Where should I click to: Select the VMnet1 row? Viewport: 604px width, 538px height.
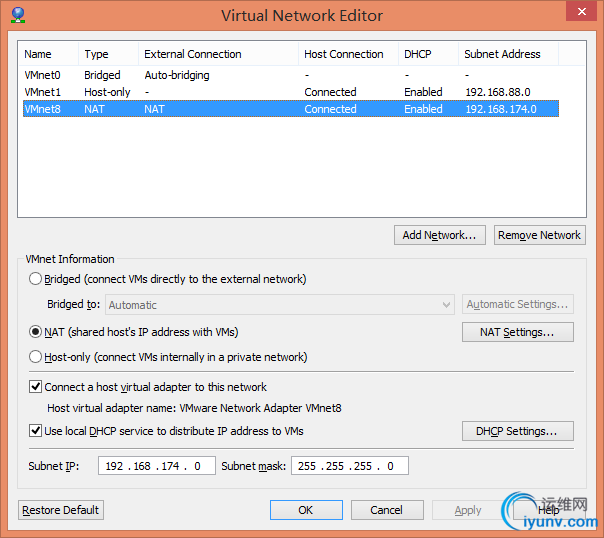(291, 92)
